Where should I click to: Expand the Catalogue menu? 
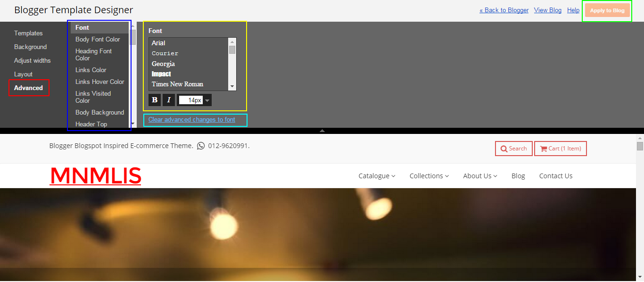[377, 176]
